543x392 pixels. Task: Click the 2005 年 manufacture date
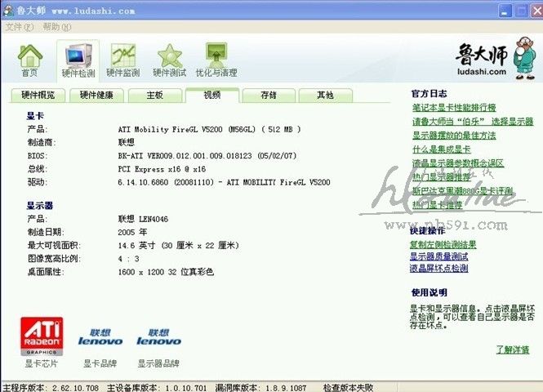point(132,233)
